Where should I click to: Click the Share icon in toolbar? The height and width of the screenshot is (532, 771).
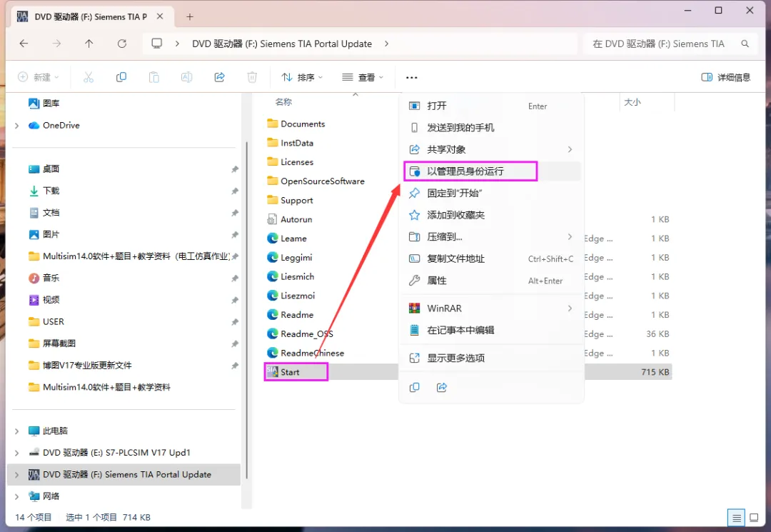coord(219,77)
